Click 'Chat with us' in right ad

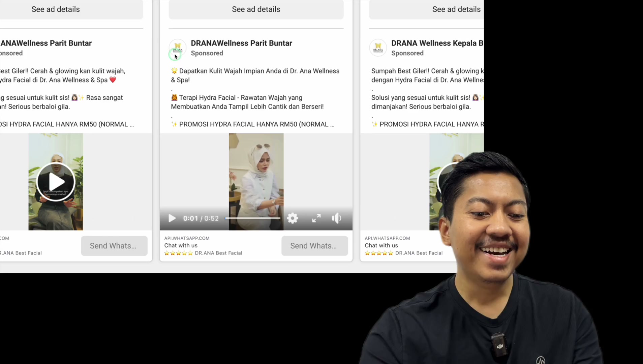coord(381,245)
